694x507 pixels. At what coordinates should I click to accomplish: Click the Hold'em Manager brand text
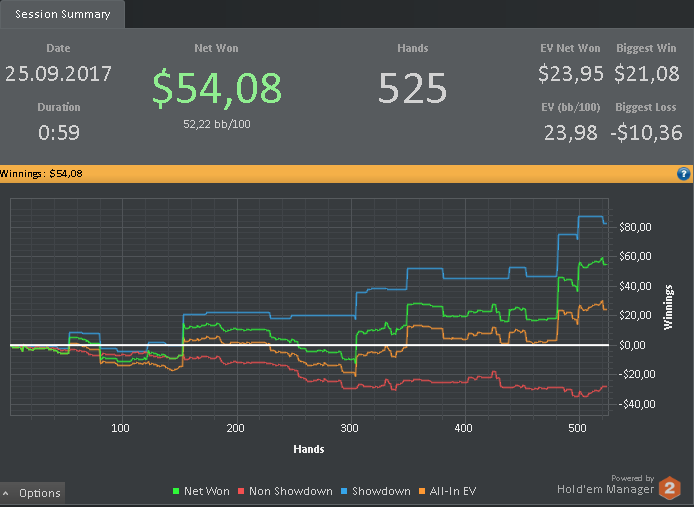click(x=605, y=489)
